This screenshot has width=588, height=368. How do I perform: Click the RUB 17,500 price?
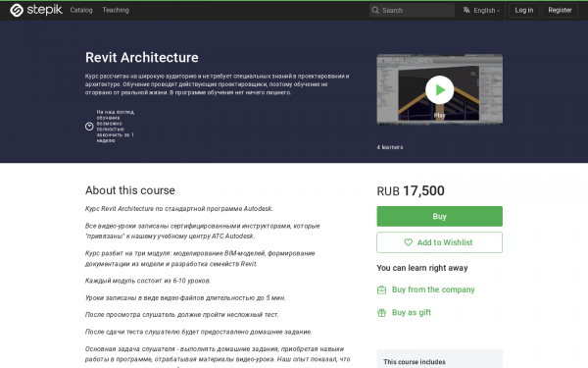pyautogui.click(x=411, y=190)
